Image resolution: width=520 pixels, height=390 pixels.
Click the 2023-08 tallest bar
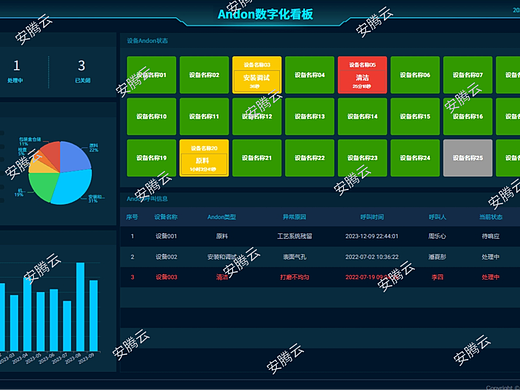click(x=80, y=307)
